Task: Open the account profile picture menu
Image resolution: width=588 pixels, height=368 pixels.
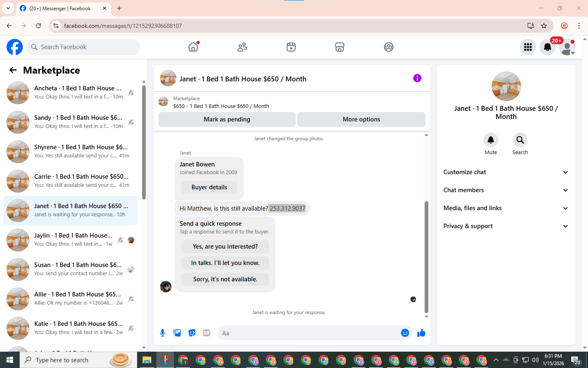Action: pos(567,47)
